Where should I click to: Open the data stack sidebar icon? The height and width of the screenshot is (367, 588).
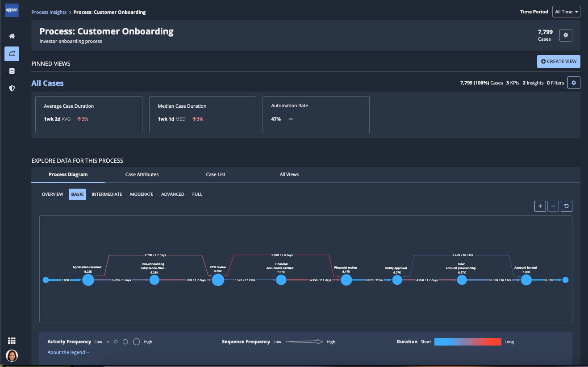pos(12,71)
